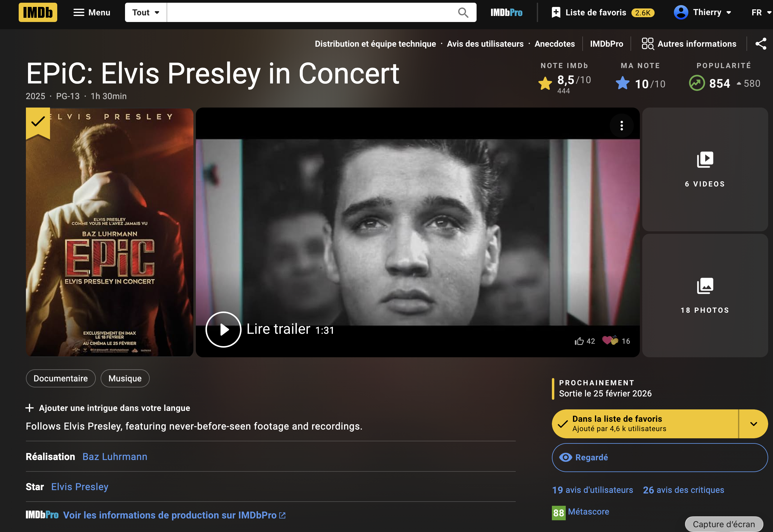Screen dimensions: 773x532
Task: Expand the favoris list options chevron
Action: (753, 424)
